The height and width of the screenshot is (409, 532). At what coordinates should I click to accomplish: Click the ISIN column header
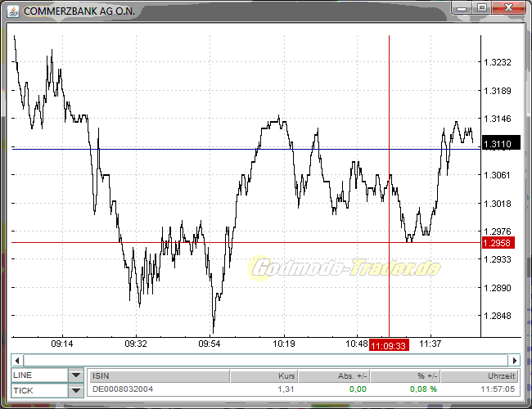tap(160, 376)
